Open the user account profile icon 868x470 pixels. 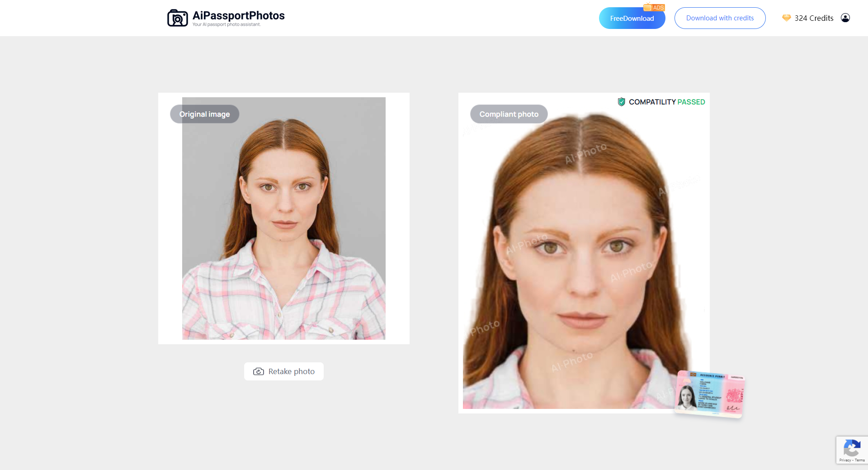coord(845,18)
